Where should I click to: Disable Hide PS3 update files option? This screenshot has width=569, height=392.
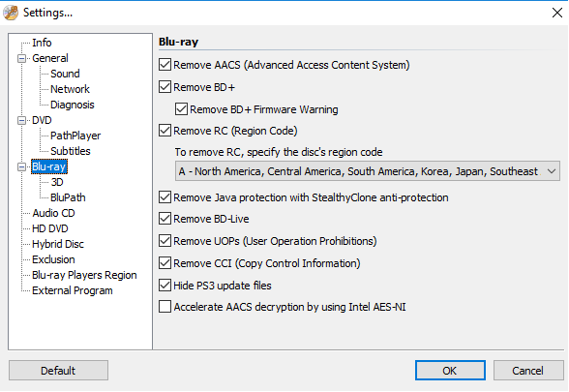(x=165, y=286)
